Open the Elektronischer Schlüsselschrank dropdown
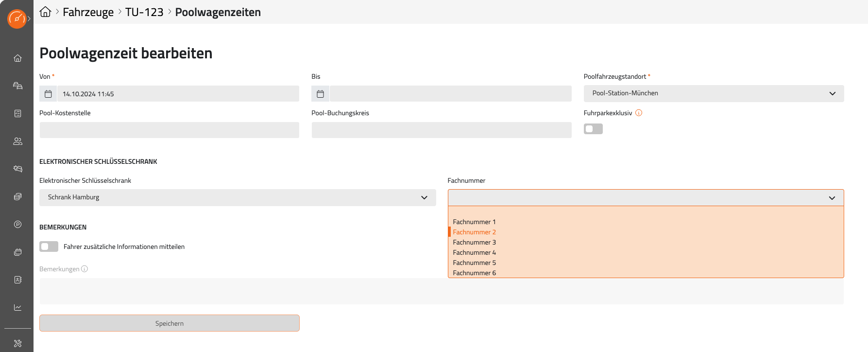Image resolution: width=868 pixels, height=352 pixels. pyautogui.click(x=237, y=197)
